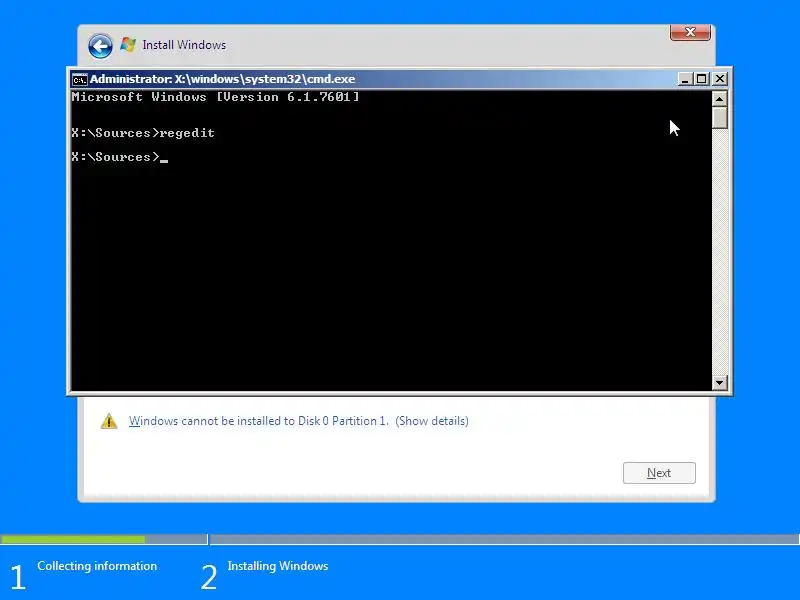Click the Next button in Install Windows
800x600 pixels.
click(x=659, y=473)
